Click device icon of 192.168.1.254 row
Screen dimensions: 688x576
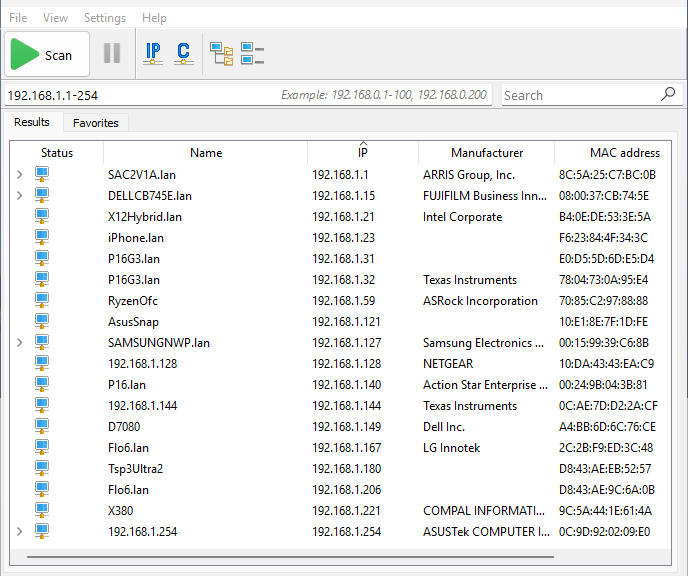42,531
